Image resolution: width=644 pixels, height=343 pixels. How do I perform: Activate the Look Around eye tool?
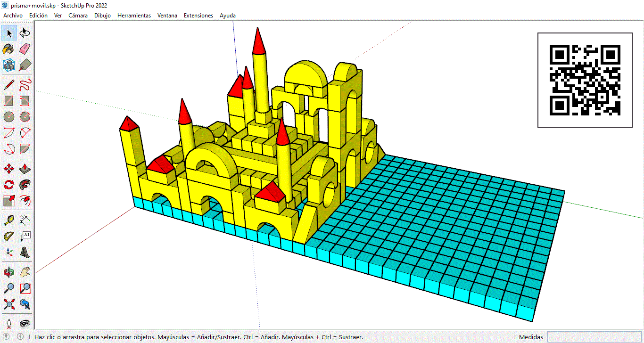[25, 323]
